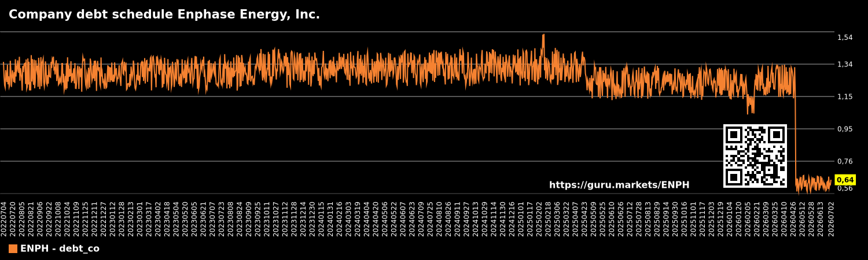
Task: Click x-axis date label 20240522
Action: (x=394, y=219)
